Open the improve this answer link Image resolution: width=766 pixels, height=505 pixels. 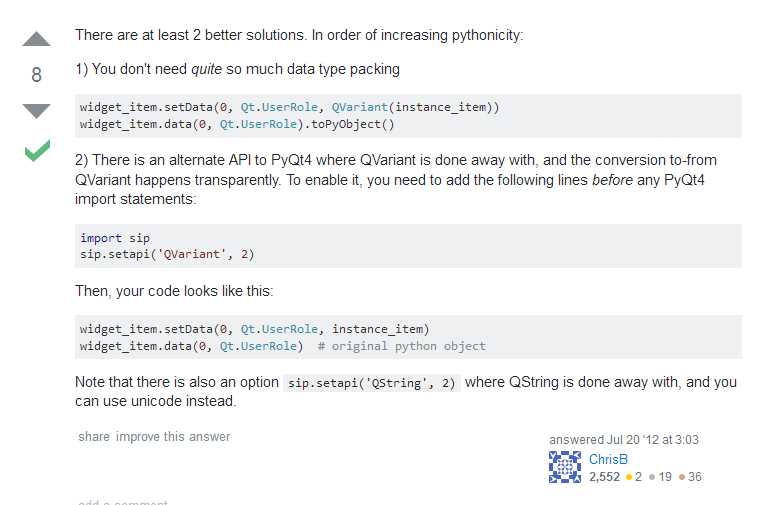(x=173, y=437)
